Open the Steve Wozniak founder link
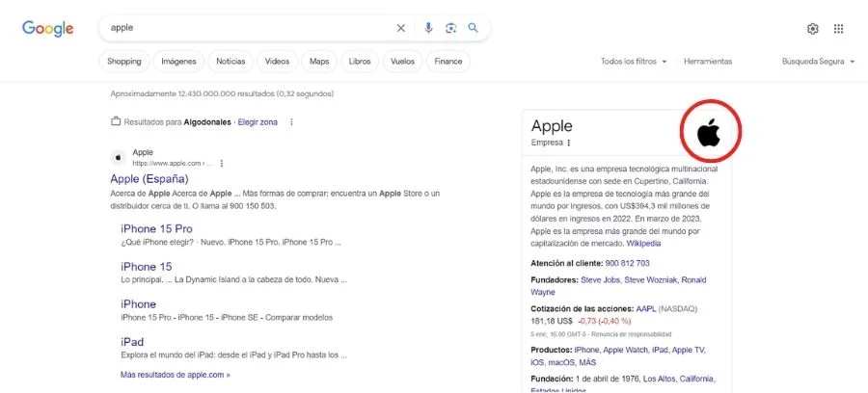 652,279
